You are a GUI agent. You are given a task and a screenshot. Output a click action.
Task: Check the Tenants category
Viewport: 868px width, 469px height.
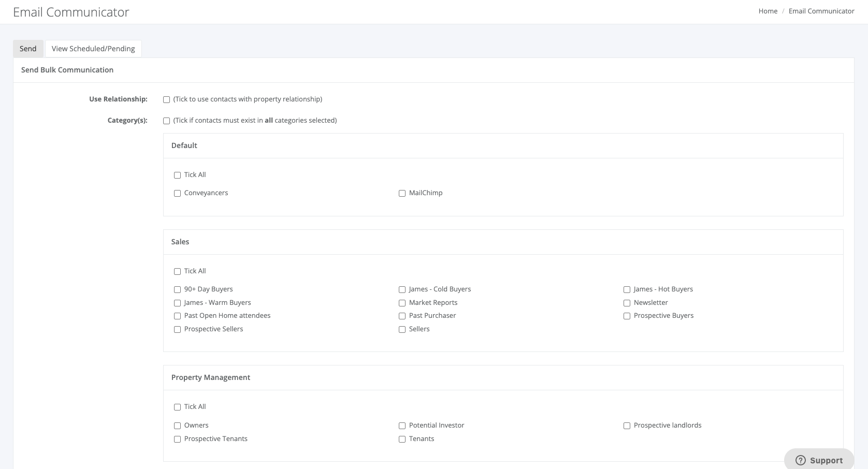402,439
